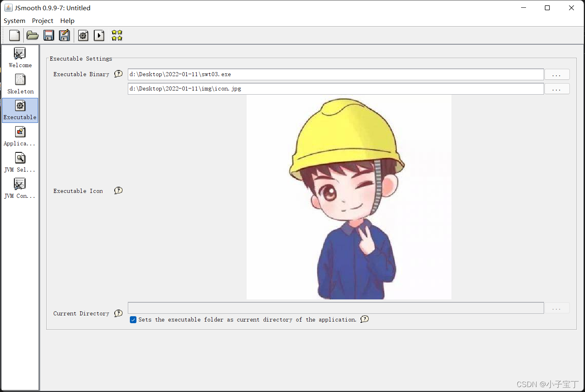Open the Help menu

67,20
